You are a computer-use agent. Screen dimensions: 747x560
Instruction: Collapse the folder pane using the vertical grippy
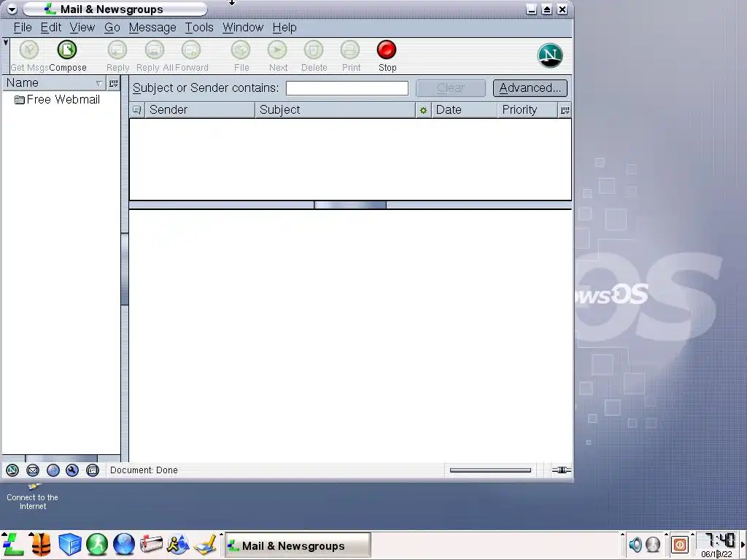point(125,269)
